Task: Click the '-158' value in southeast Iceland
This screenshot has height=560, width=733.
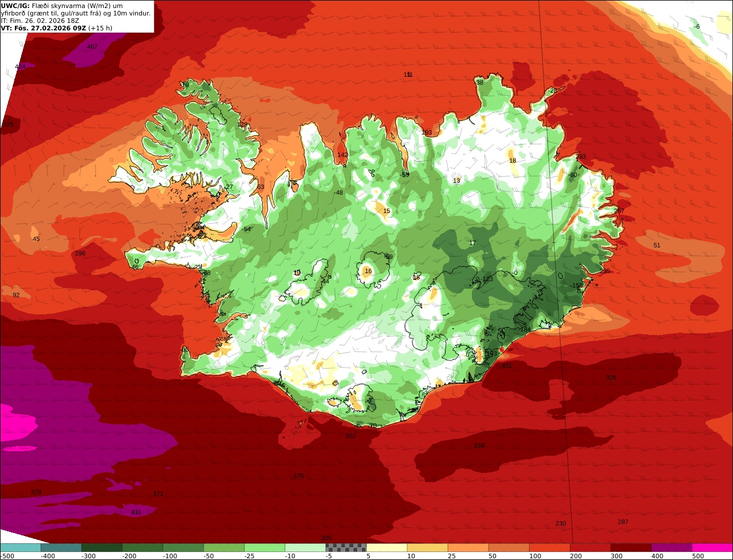Action: coord(577,286)
